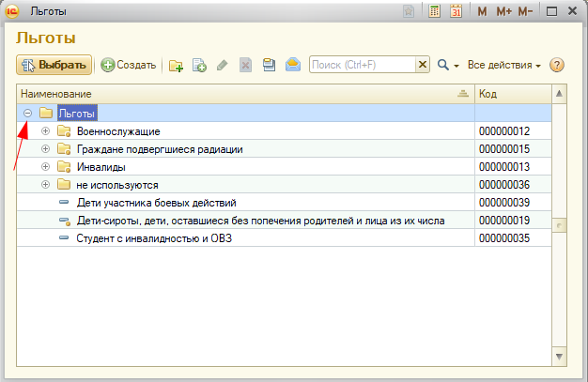Click the copy item icon in toolbar
This screenshot has height=382, width=588.
[x=199, y=66]
